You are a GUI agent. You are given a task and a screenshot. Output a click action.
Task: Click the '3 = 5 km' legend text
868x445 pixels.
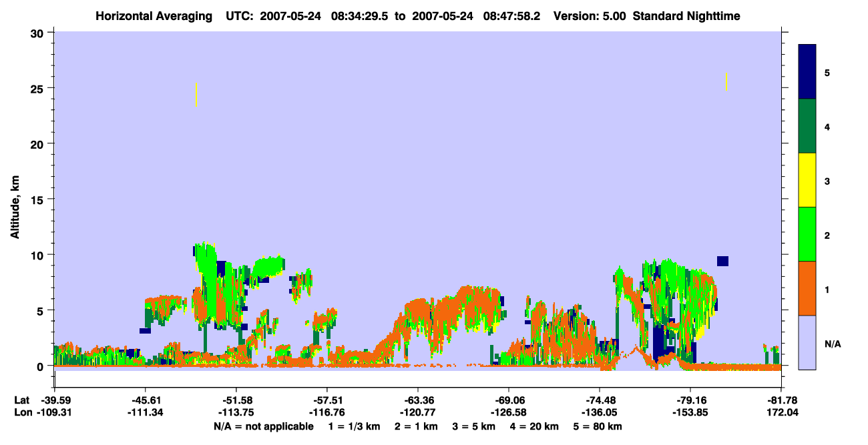474,426
